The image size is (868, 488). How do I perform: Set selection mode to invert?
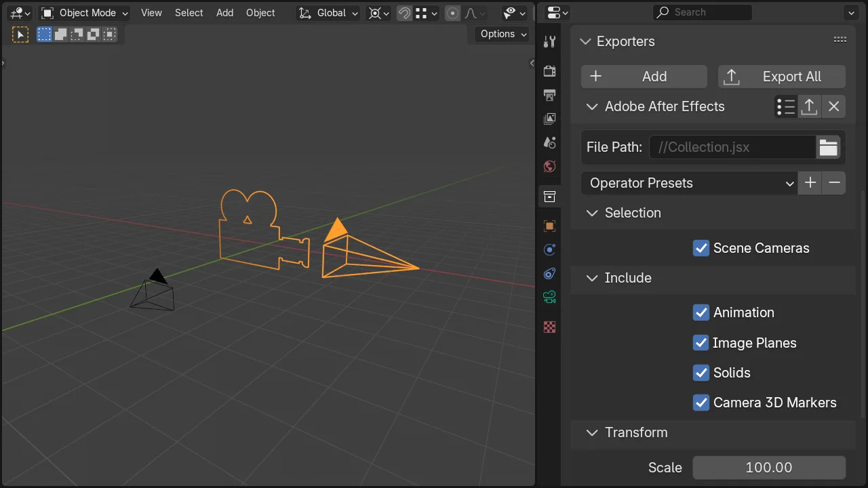coord(94,35)
